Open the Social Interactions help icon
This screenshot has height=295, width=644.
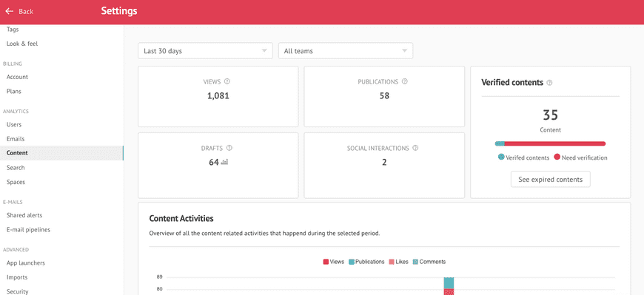point(415,148)
